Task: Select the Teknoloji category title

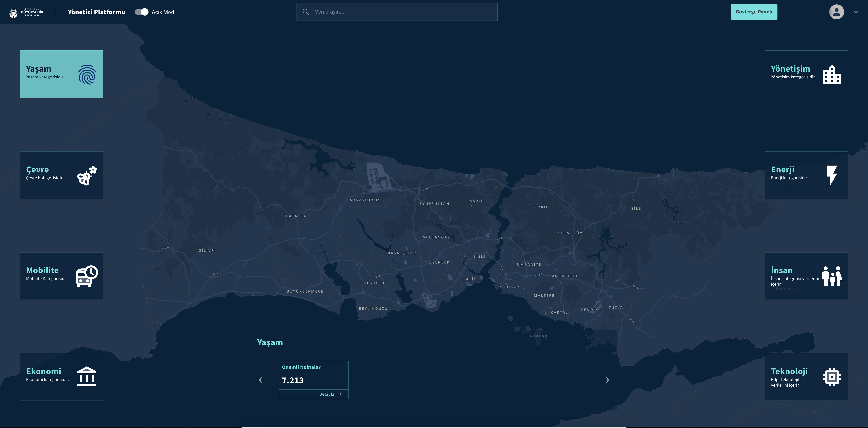Action: (790, 371)
